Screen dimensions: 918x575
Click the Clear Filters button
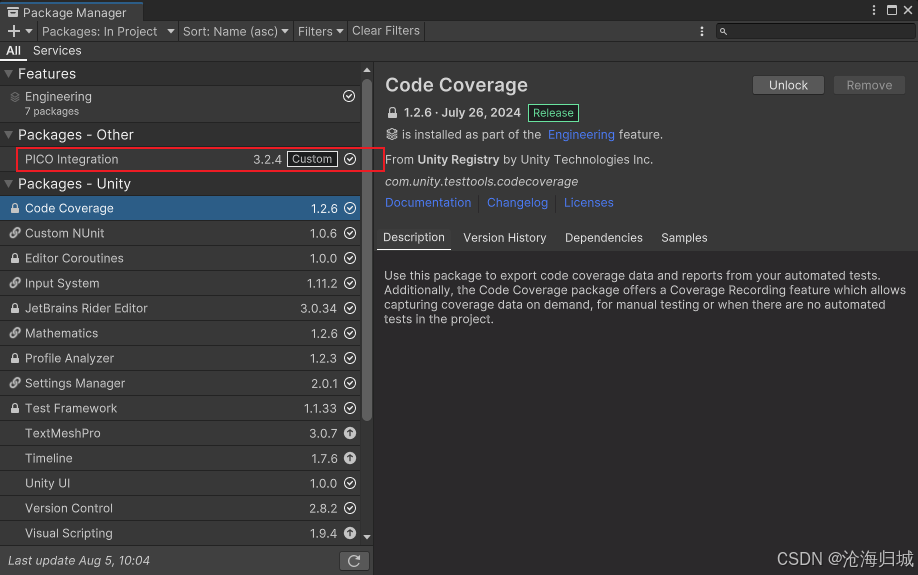(x=386, y=30)
